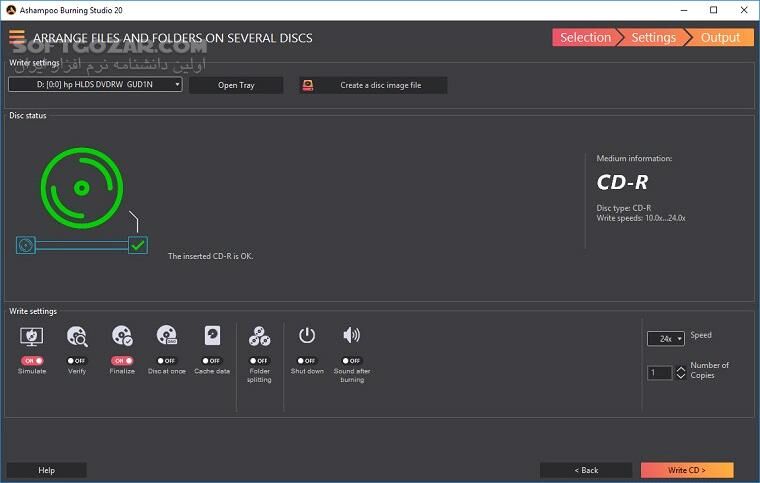Go to the Selection step tab
This screenshot has width=760, height=483.
pos(585,38)
